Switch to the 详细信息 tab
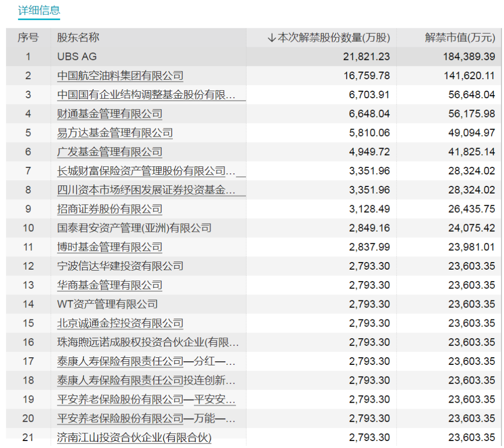The height and width of the screenshot is (448, 504). click(x=39, y=11)
